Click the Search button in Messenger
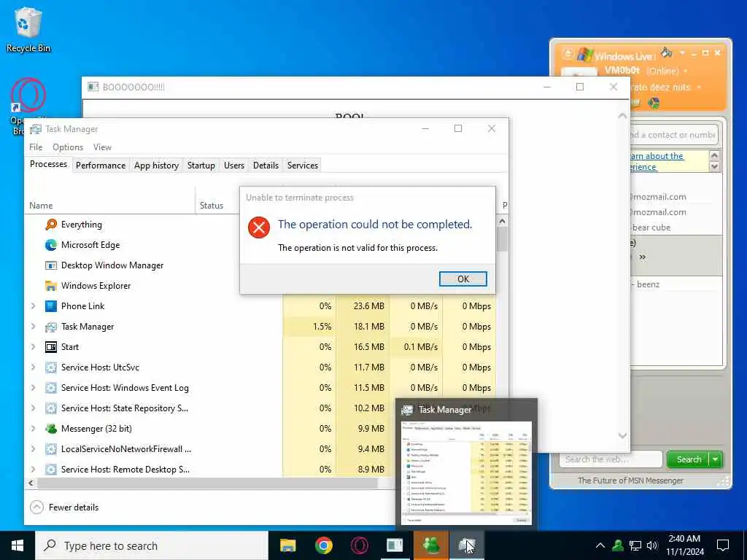Image resolution: width=747 pixels, height=560 pixels. [689, 459]
